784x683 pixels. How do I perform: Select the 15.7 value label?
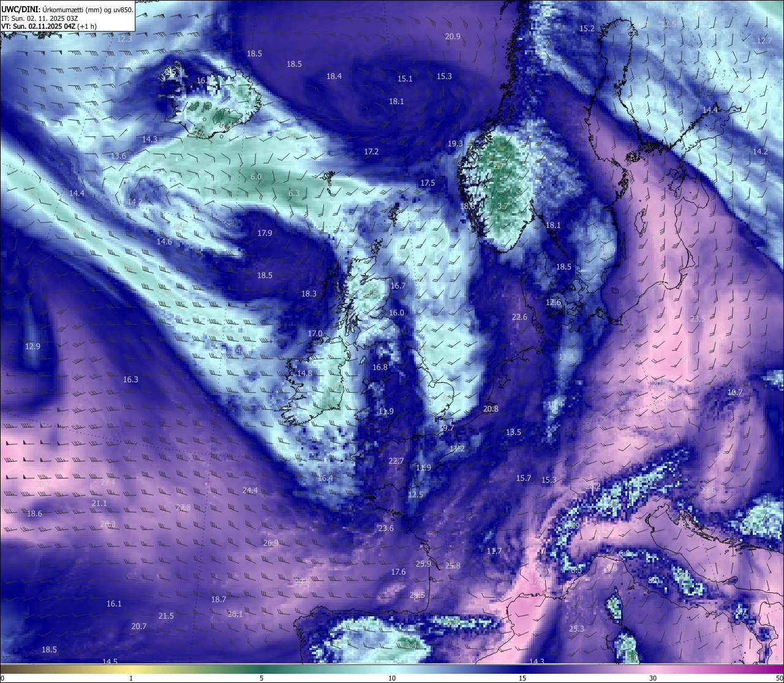(524, 478)
